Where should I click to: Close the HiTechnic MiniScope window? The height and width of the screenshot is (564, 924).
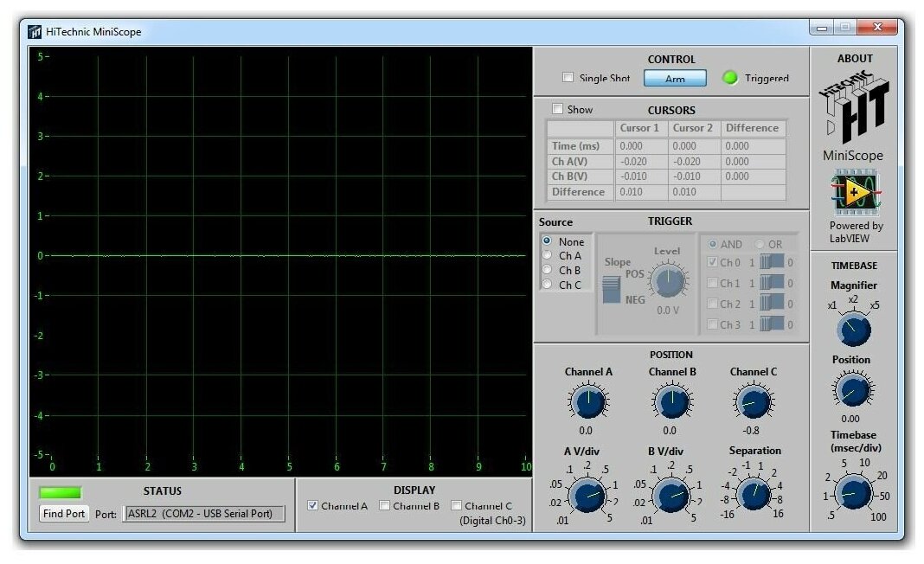tap(877, 27)
